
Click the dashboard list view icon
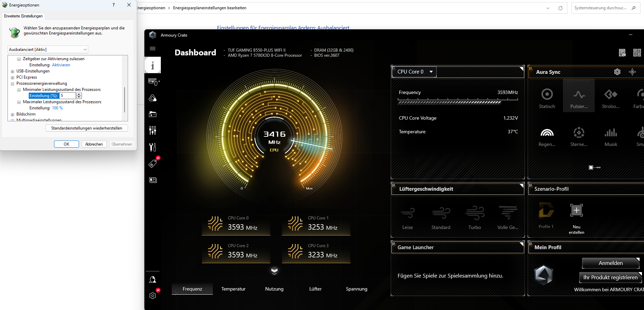click(622, 53)
